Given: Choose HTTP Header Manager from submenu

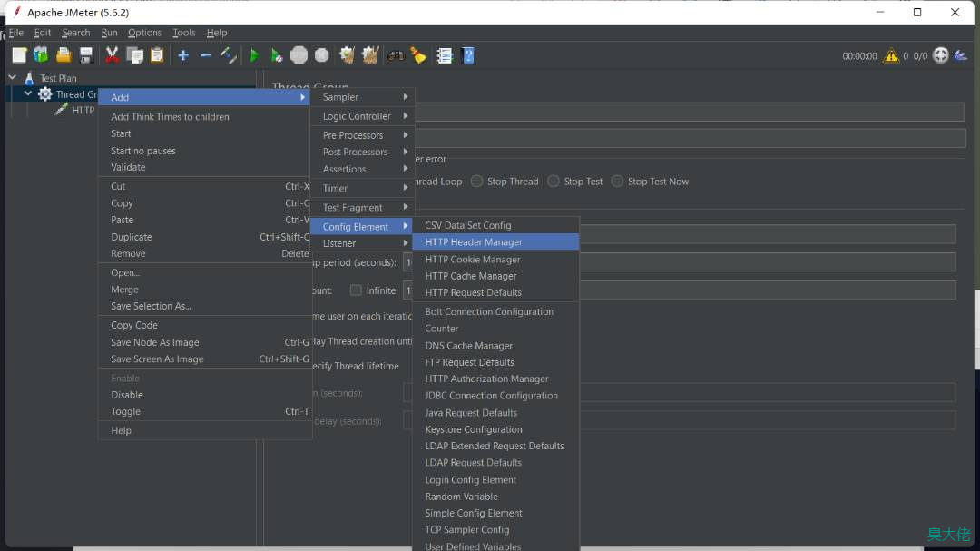Looking at the screenshot, I should tap(495, 242).
